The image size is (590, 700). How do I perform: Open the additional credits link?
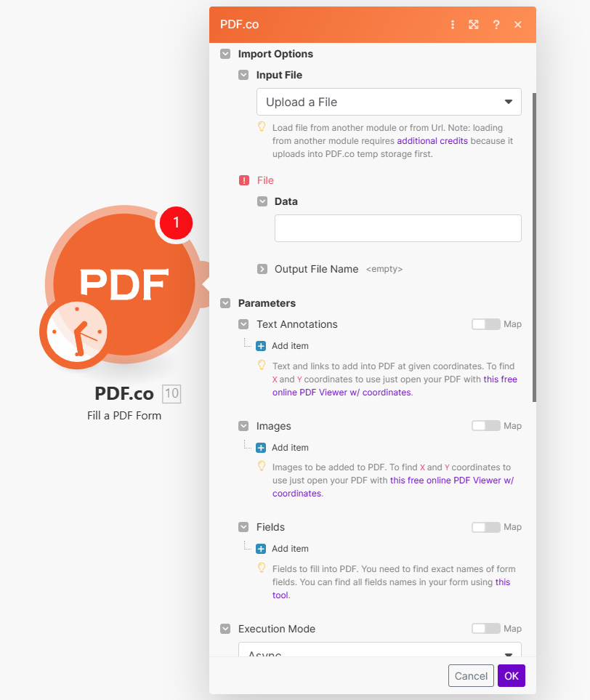pyautogui.click(x=432, y=141)
